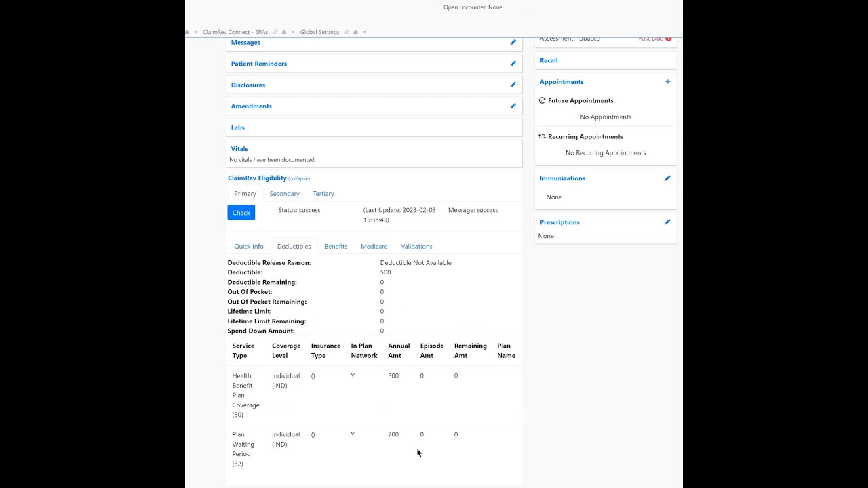Click 'Open Encounter: None' text
Screen dimensions: 868x488
(473, 7)
